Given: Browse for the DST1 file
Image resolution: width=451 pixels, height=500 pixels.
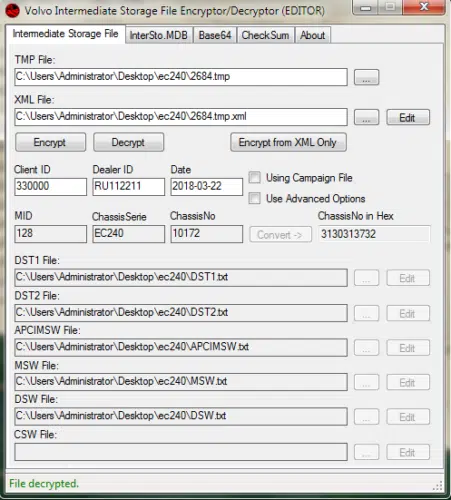Looking at the screenshot, I should pos(366,278).
